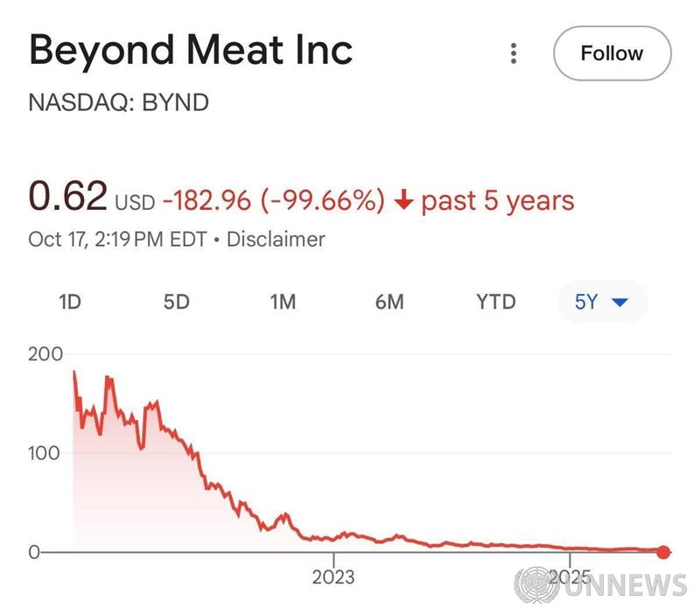The width and height of the screenshot is (700, 615).
Task: Switch chart to 1D range
Action: 70,302
